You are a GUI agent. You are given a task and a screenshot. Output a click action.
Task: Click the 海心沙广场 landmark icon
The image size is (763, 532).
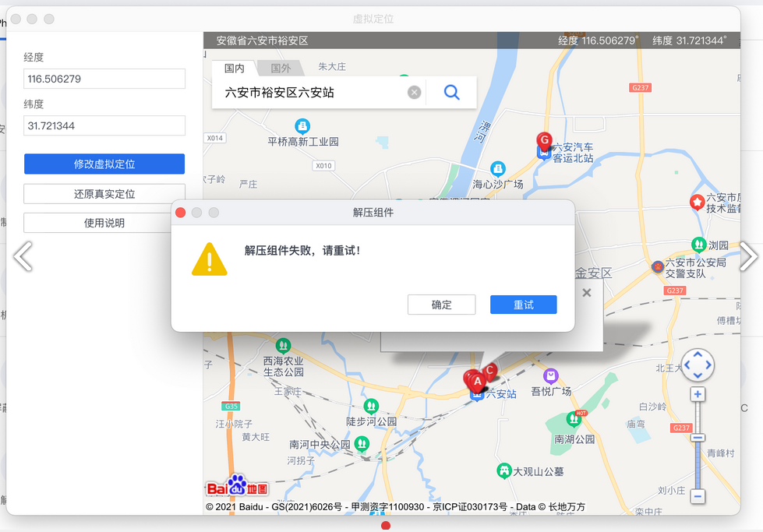click(497, 168)
